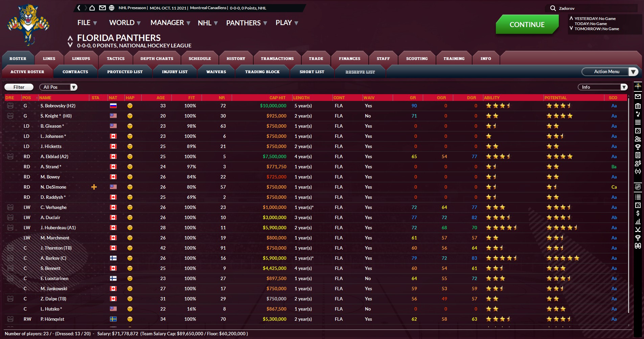Switch to the Contracts sub-tab
The width and height of the screenshot is (644, 339).
click(75, 72)
